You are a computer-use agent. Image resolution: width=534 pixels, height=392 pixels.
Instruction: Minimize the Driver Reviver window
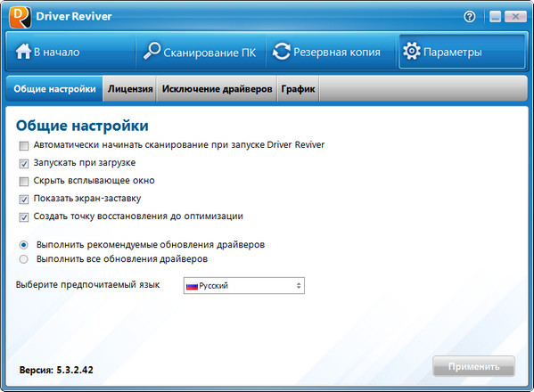(495, 16)
